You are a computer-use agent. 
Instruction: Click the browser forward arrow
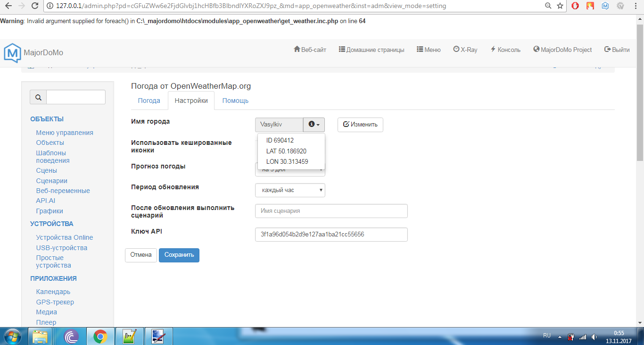(21, 6)
